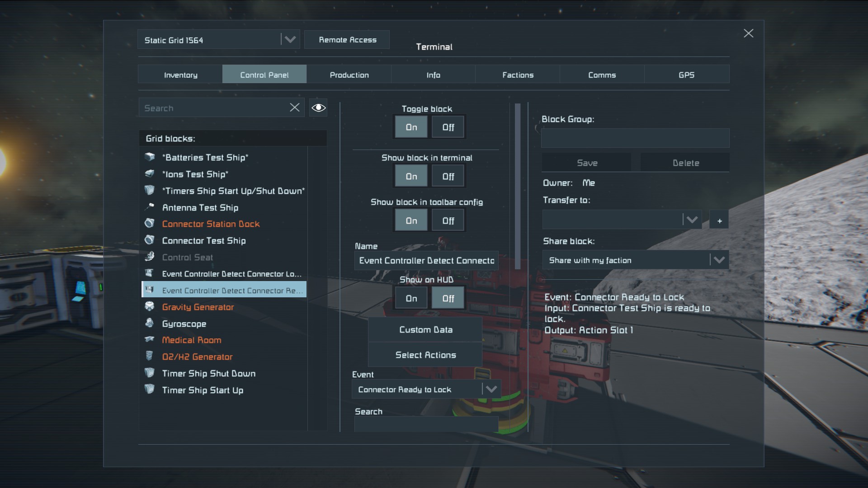Switch to the Inventory tab

(180, 75)
